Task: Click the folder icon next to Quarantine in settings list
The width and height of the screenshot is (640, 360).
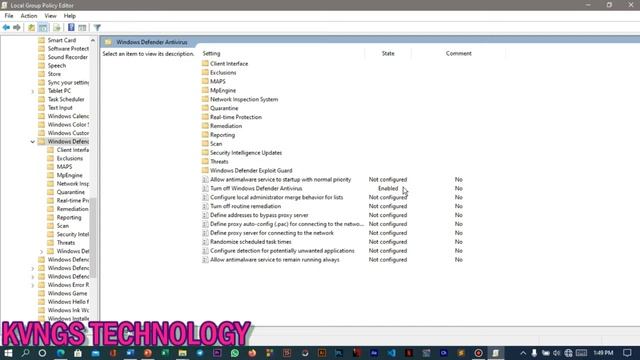Action: point(205,108)
